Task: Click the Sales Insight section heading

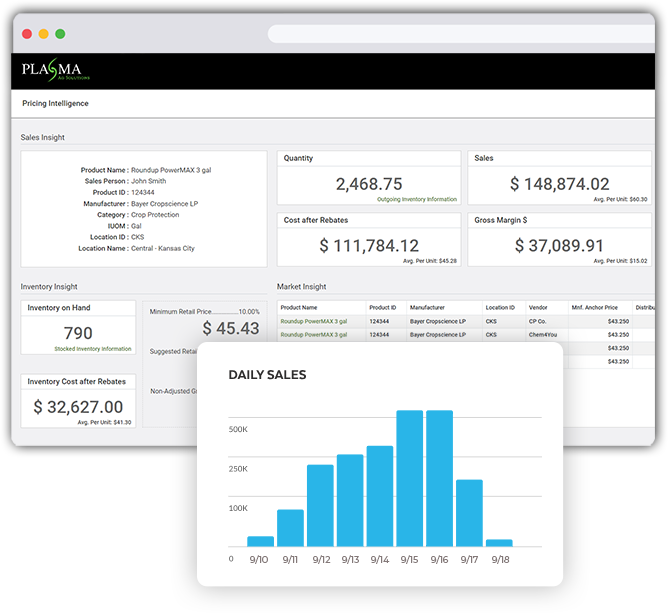Action: [x=43, y=137]
